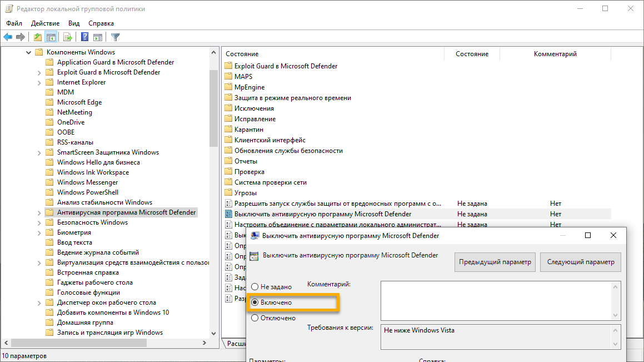Viewport: 644px width, 362px height.
Task: Expand the Internet Explorer tree node
Action: click(x=38, y=82)
